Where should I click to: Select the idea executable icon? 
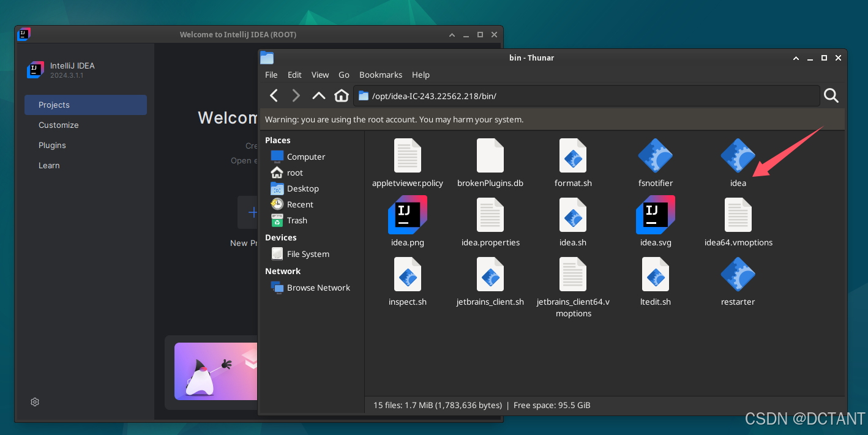[x=738, y=155]
